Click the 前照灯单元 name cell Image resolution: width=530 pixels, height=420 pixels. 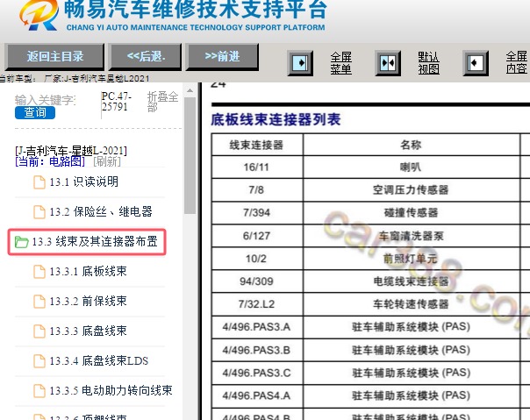(411, 259)
